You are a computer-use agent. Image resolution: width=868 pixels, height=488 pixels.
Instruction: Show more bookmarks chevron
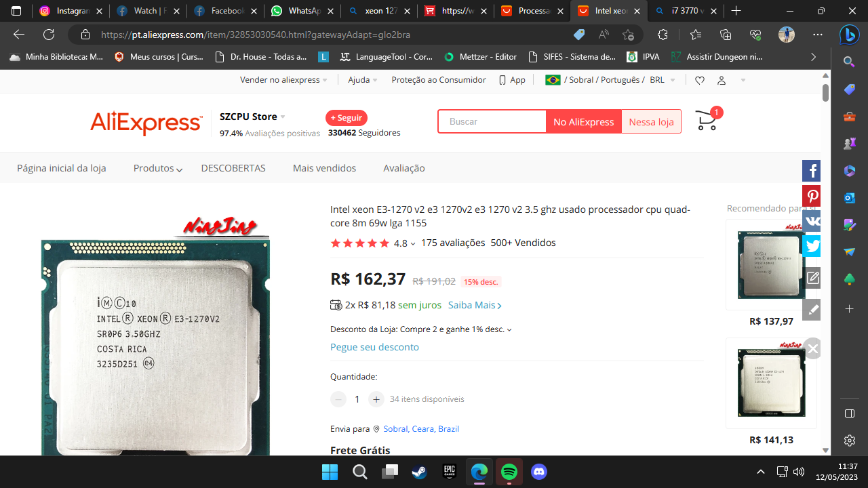click(813, 57)
